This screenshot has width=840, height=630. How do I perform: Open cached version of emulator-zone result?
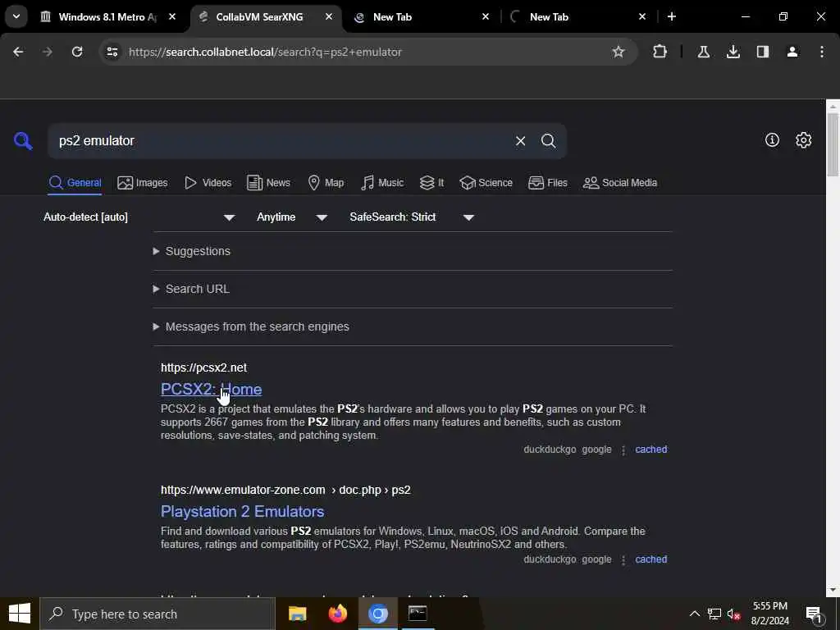point(651,559)
